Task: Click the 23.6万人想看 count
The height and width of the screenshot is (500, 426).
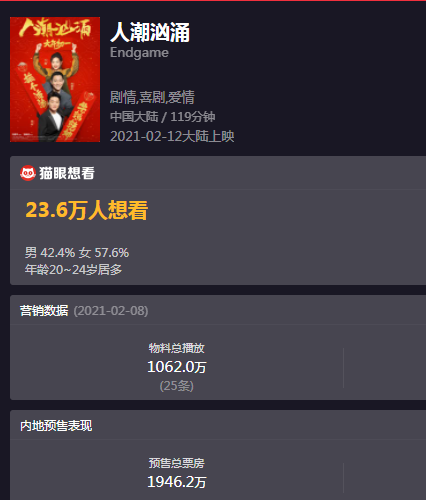Action: click(87, 210)
